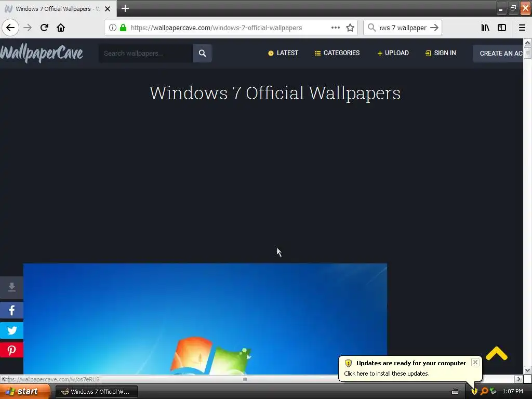Image resolution: width=532 pixels, height=399 pixels.
Task: Share on Twitter via side button
Action: coord(11,330)
